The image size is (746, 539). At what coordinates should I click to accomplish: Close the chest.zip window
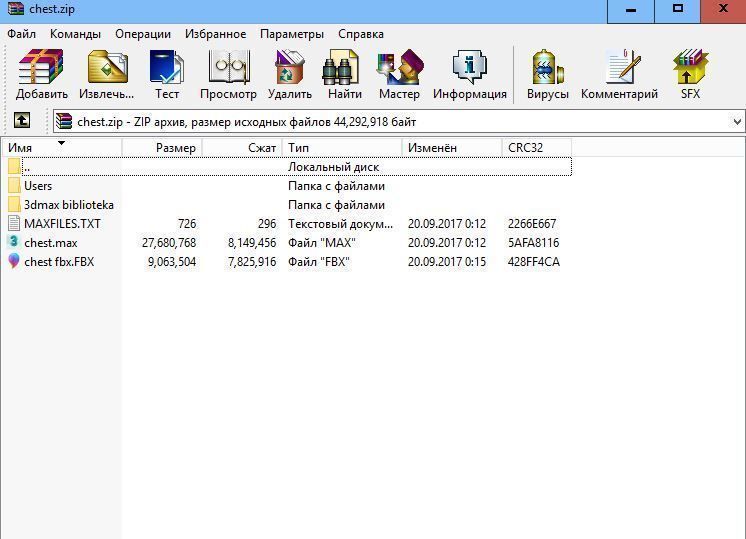[723, 10]
